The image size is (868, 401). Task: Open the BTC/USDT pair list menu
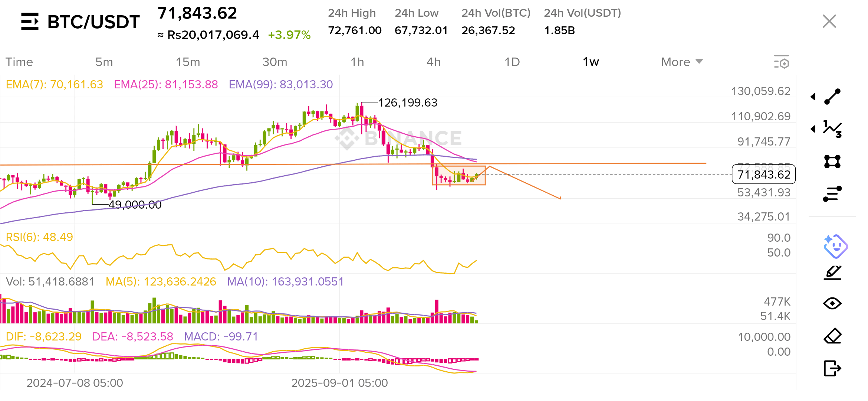click(x=30, y=22)
